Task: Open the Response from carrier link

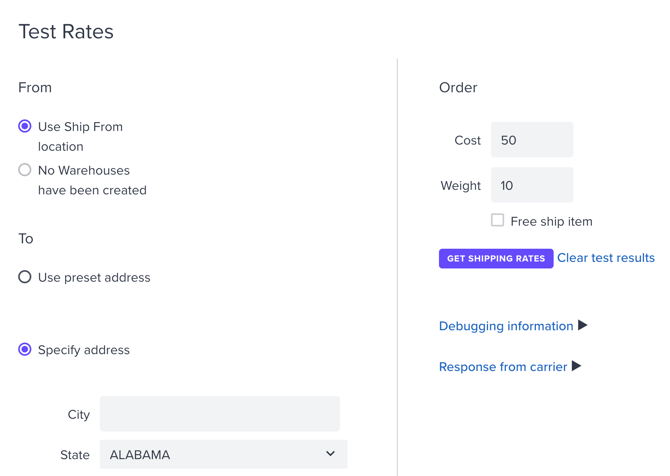Action: pos(503,367)
